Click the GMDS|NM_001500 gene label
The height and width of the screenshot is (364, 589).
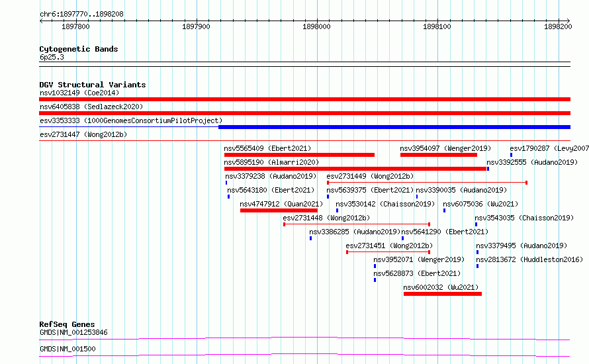(x=68, y=349)
